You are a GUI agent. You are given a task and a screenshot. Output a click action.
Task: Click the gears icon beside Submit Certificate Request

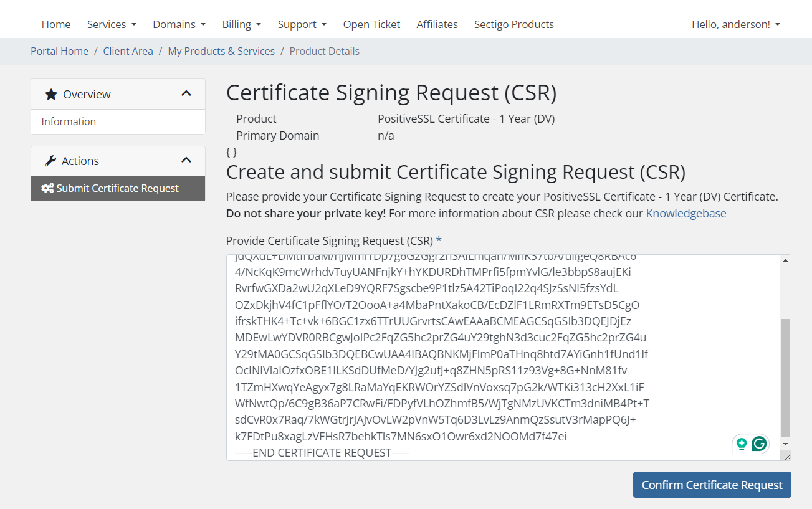(47, 188)
